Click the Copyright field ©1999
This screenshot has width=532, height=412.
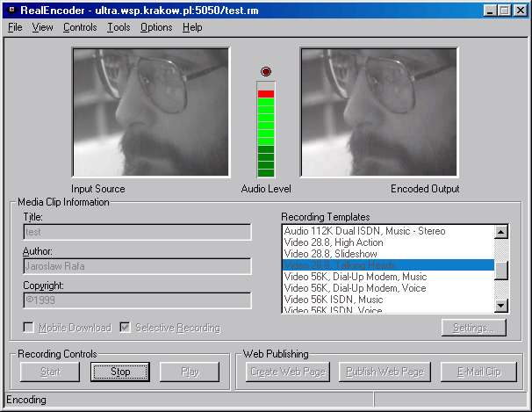pos(138,300)
